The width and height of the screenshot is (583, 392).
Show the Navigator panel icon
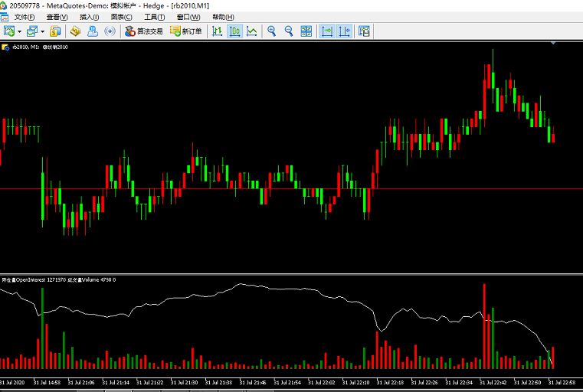tap(93, 31)
